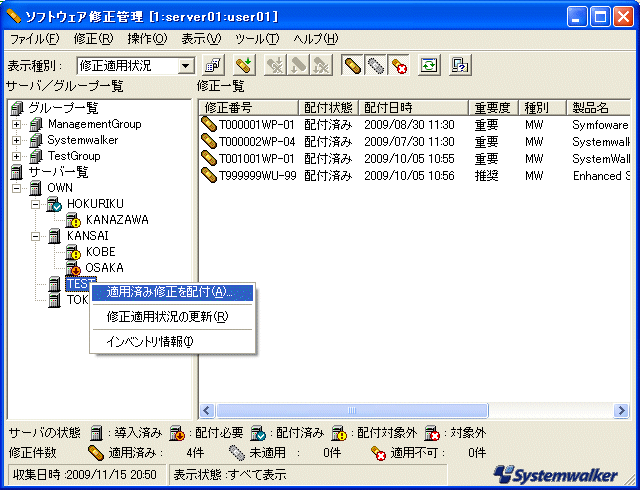This screenshot has height=490, width=640.
Task: Open the ヘルプ(H) menu
Action: click(x=316, y=39)
